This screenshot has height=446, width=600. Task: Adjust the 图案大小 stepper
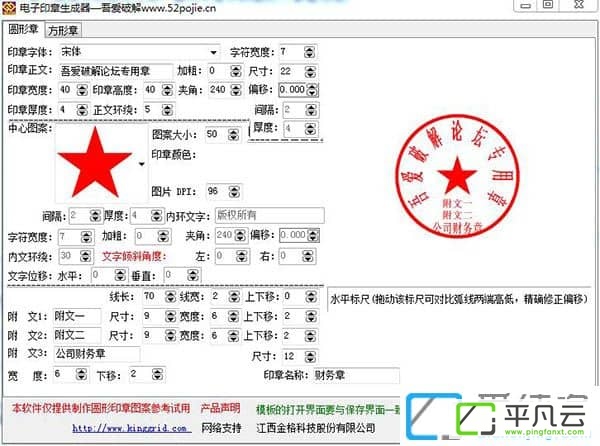pyautogui.click(x=233, y=135)
